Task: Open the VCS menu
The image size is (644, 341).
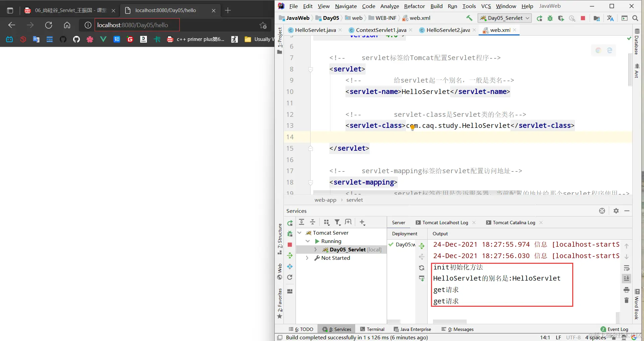Action: [486, 6]
